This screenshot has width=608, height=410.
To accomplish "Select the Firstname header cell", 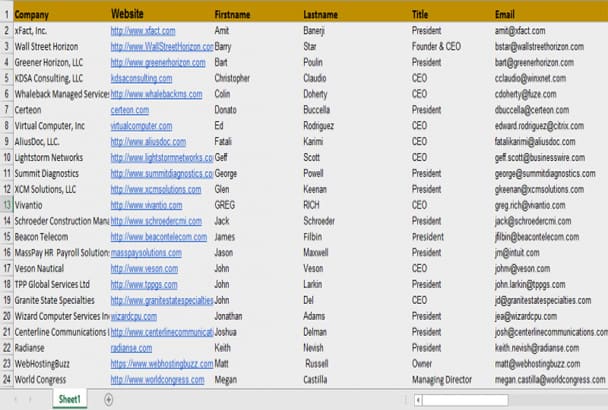I will (x=257, y=14).
